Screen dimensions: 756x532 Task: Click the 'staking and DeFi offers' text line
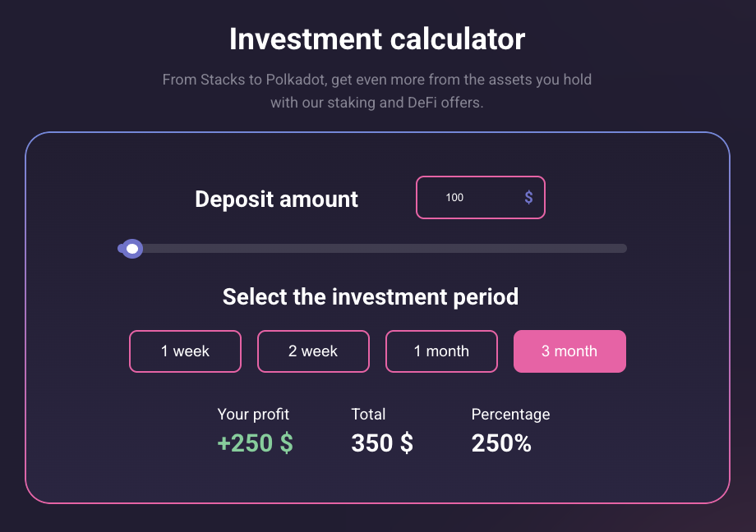click(377, 103)
